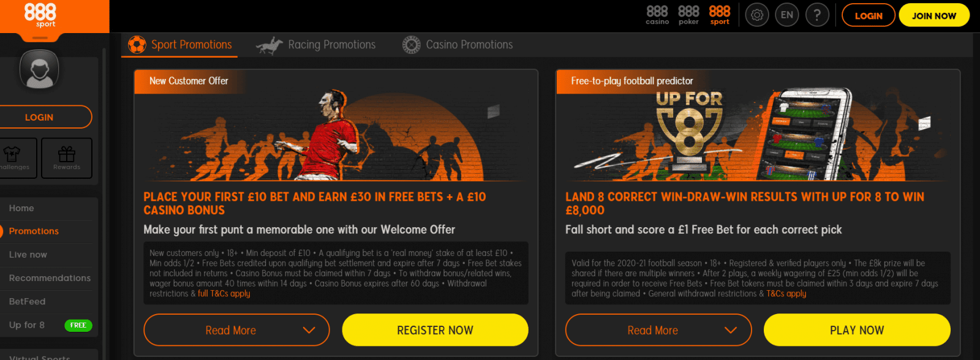The image size is (980, 360).
Task: Click the user avatar icon
Action: (x=39, y=69)
